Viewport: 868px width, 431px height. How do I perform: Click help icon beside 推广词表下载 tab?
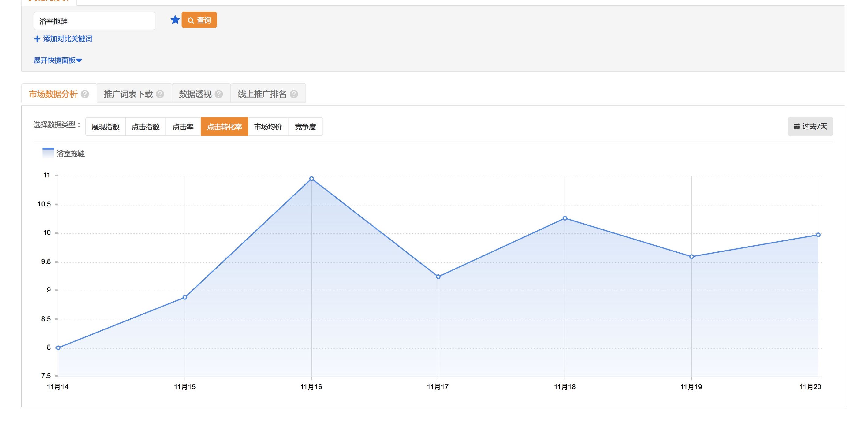(x=160, y=94)
